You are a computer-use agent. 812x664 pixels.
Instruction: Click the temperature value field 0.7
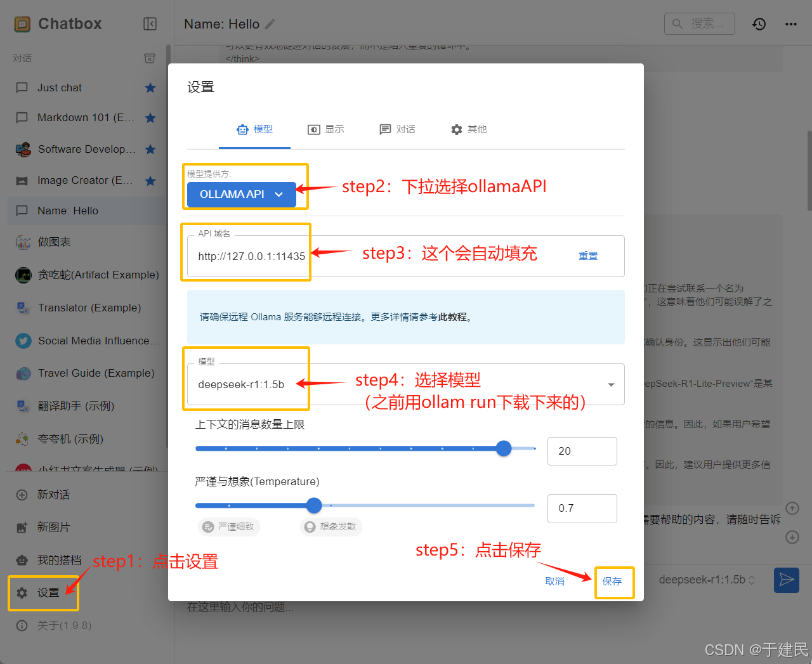(x=582, y=508)
